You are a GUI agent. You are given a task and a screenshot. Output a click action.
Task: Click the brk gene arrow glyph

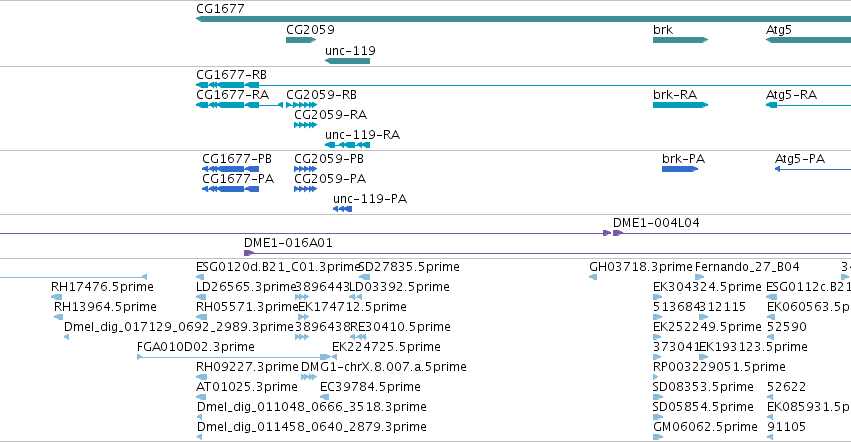(681, 40)
